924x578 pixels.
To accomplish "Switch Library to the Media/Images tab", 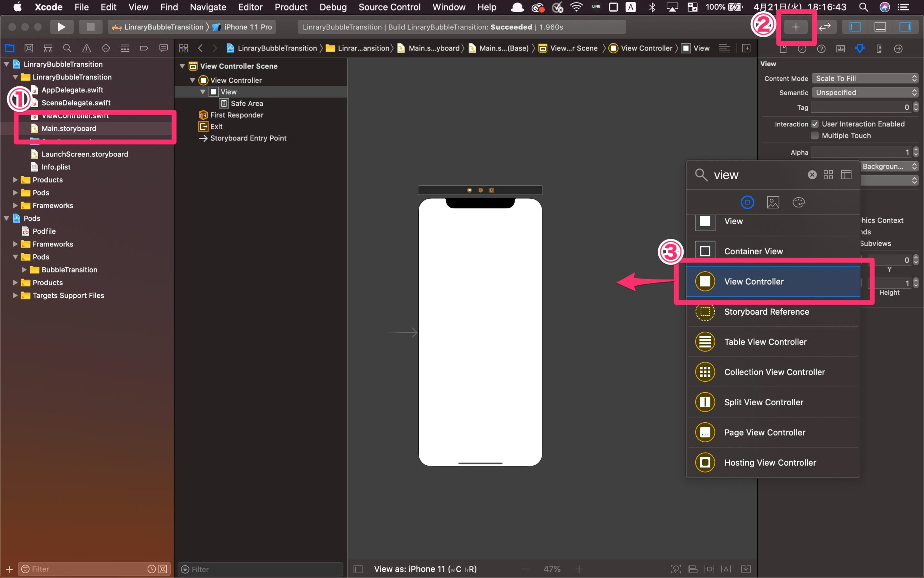I will point(773,202).
